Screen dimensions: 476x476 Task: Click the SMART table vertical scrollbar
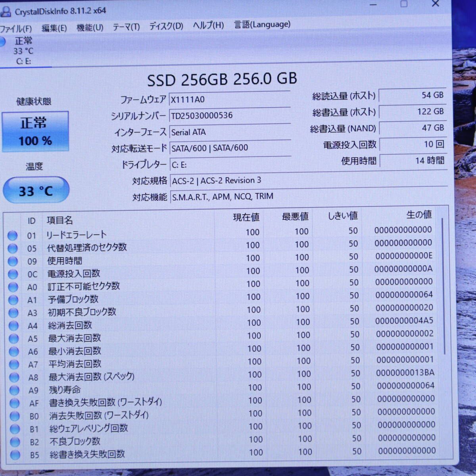point(444,286)
